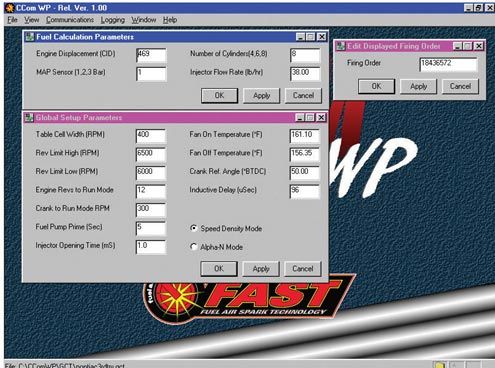Click Apply in Firing Order dialog

(418, 86)
